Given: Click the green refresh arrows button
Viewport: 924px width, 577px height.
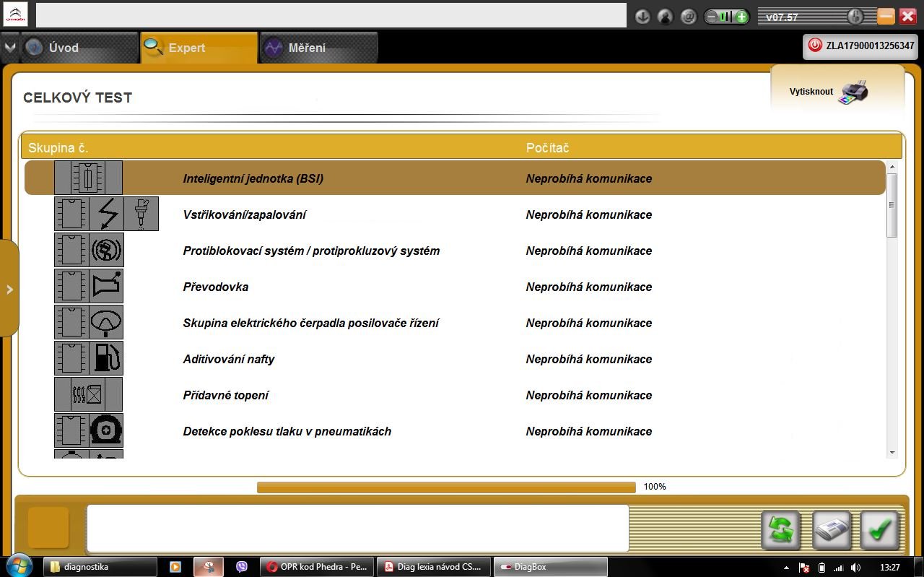Looking at the screenshot, I should (781, 531).
